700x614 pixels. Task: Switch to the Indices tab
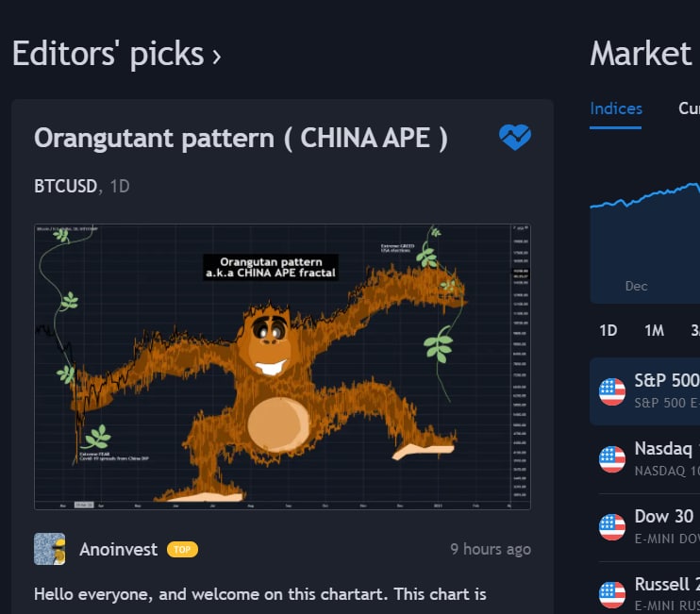[616, 108]
